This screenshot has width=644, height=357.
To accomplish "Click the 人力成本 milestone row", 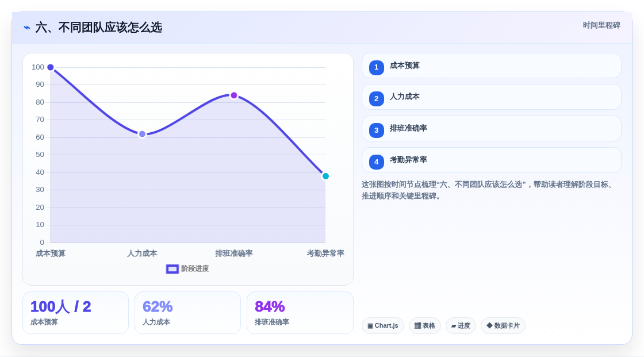I will [491, 97].
